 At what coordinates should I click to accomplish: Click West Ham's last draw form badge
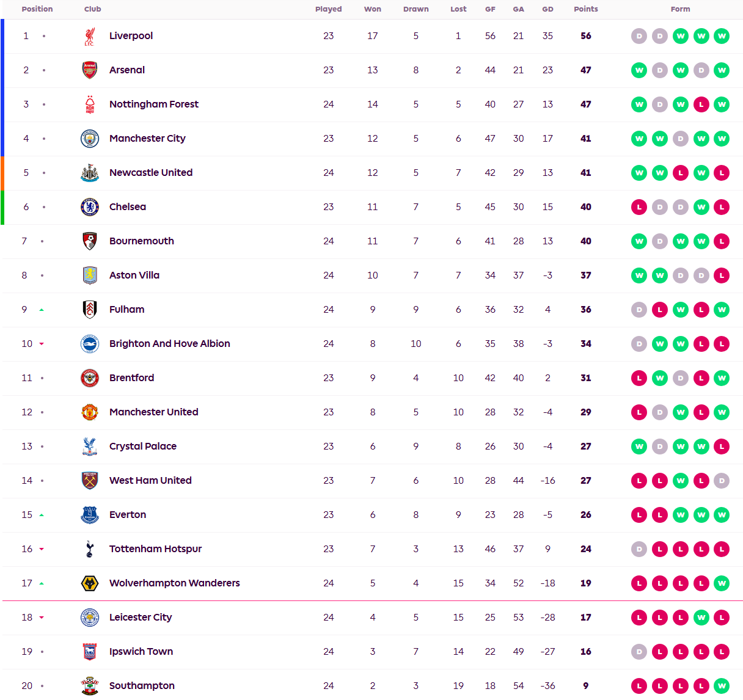[x=722, y=481]
